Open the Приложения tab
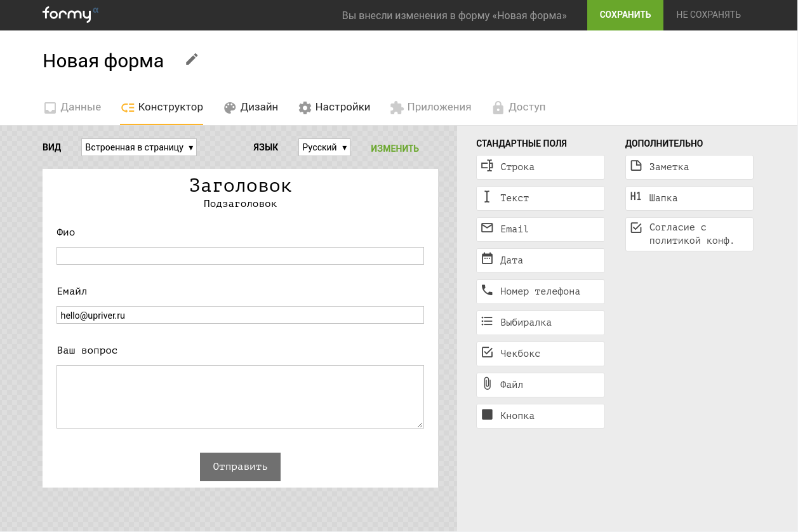 (x=431, y=107)
